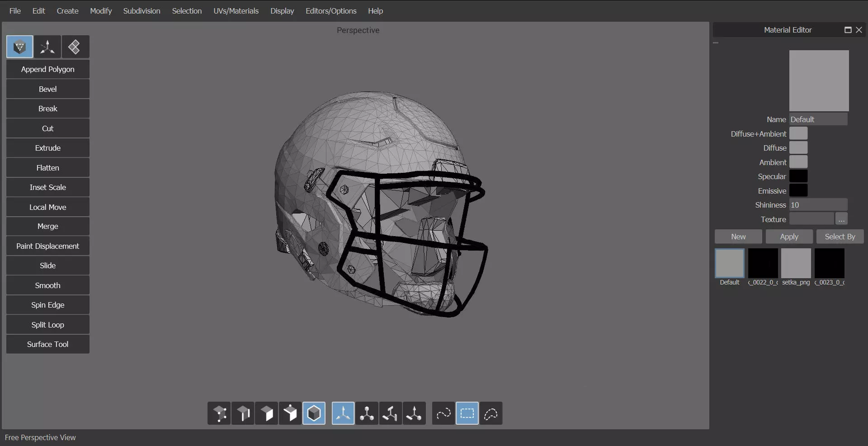Open the Emissive color swatch

tap(798, 191)
